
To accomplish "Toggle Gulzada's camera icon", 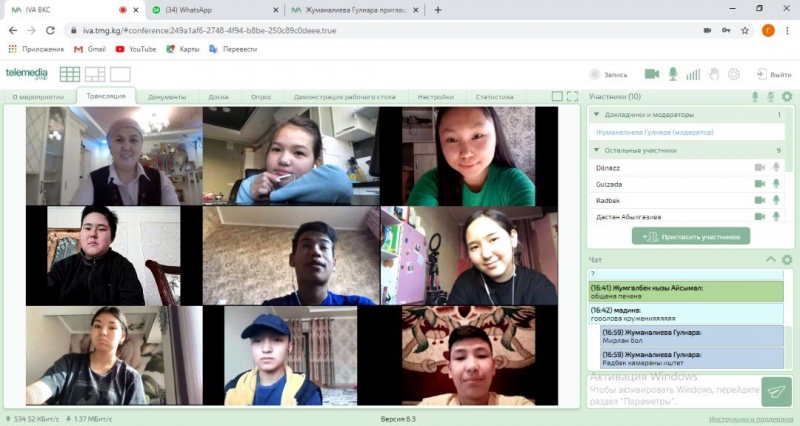I will (x=760, y=184).
